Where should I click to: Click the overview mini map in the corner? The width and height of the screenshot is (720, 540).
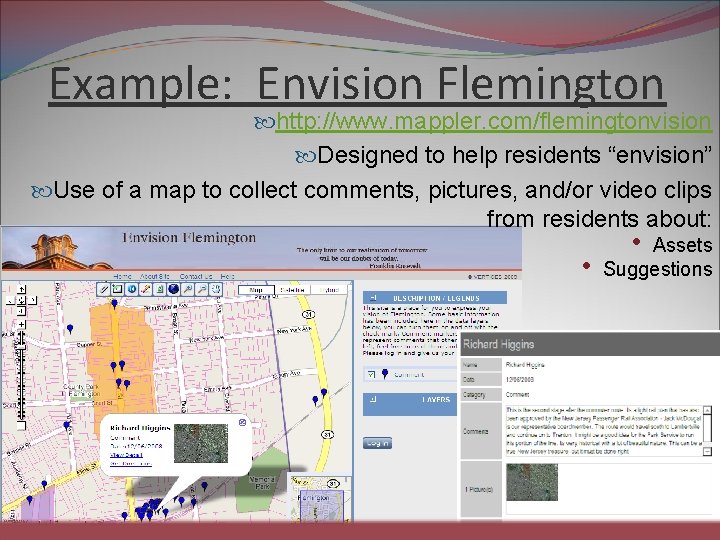[x=320, y=499]
